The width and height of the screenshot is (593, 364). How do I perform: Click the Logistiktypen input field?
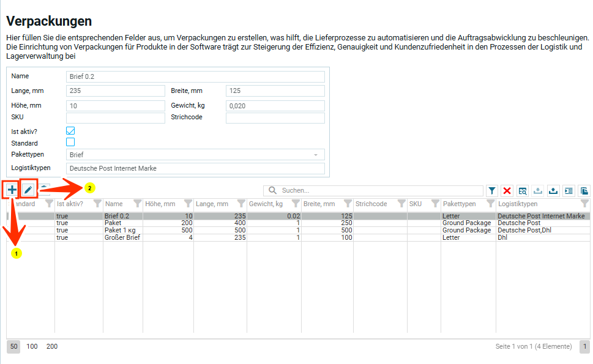pos(195,168)
